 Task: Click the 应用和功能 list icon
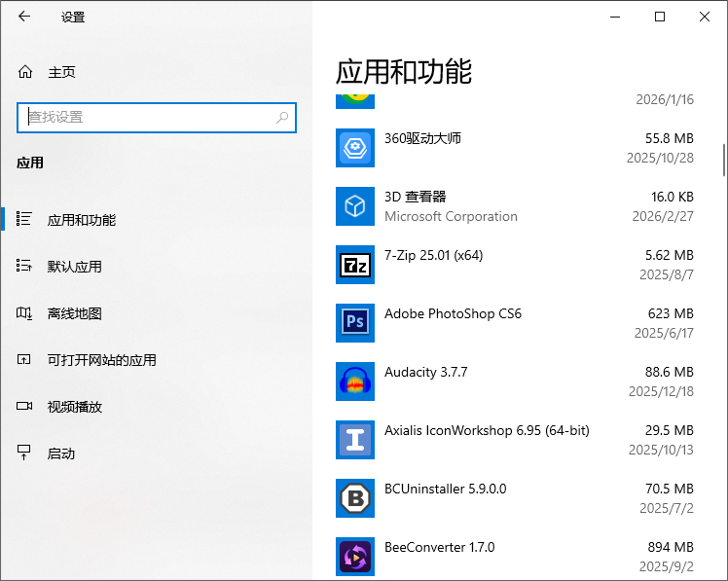coord(23,219)
